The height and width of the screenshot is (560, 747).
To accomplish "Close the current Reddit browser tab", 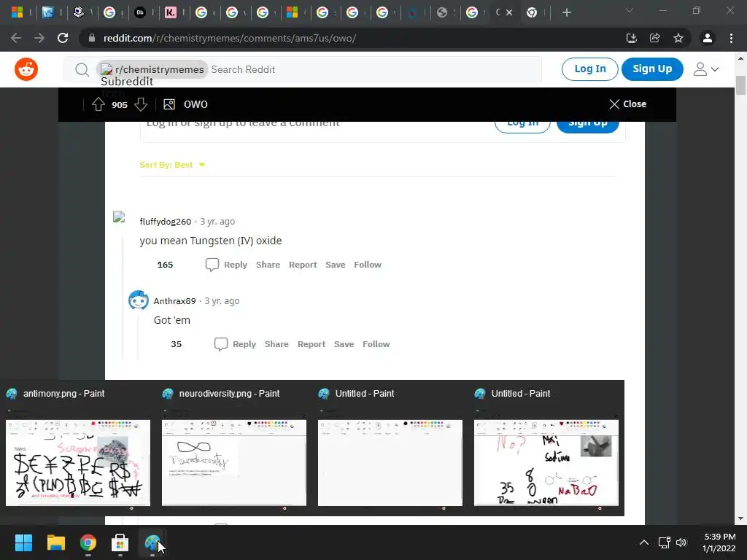I will (x=509, y=12).
